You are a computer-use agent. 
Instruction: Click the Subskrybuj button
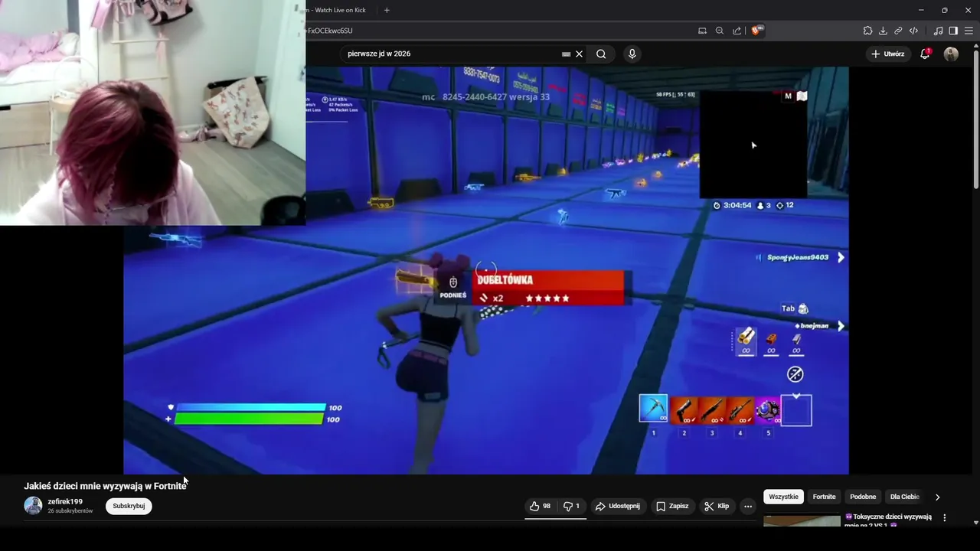[129, 506]
